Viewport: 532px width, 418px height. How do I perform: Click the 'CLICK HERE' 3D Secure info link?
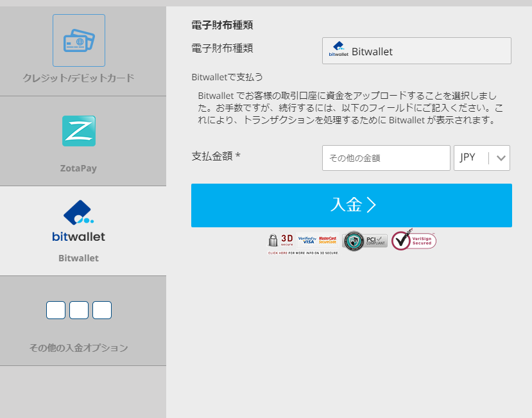[x=278, y=253]
